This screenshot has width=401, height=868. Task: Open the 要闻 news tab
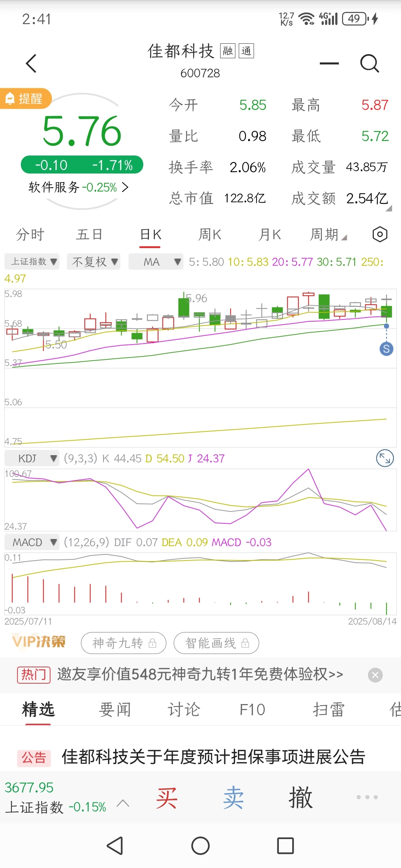click(115, 709)
